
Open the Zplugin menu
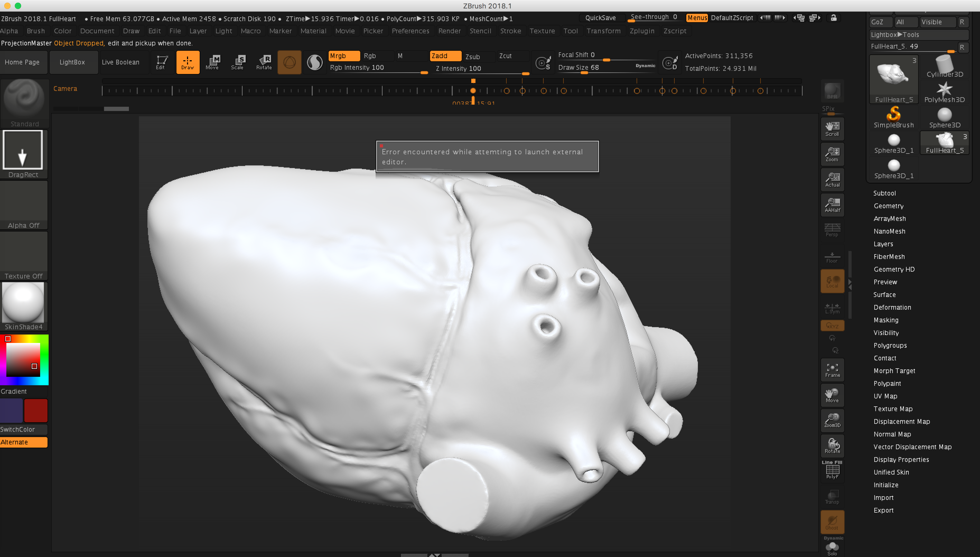pos(642,31)
